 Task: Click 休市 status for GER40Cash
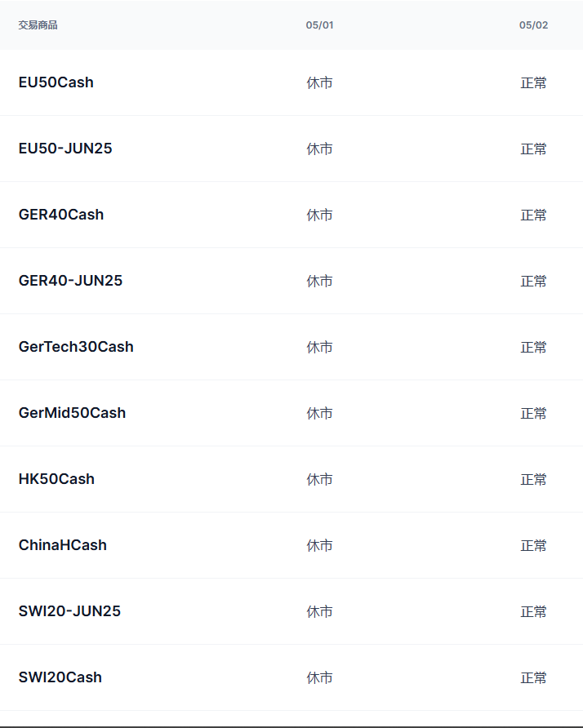[x=319, y=215]
